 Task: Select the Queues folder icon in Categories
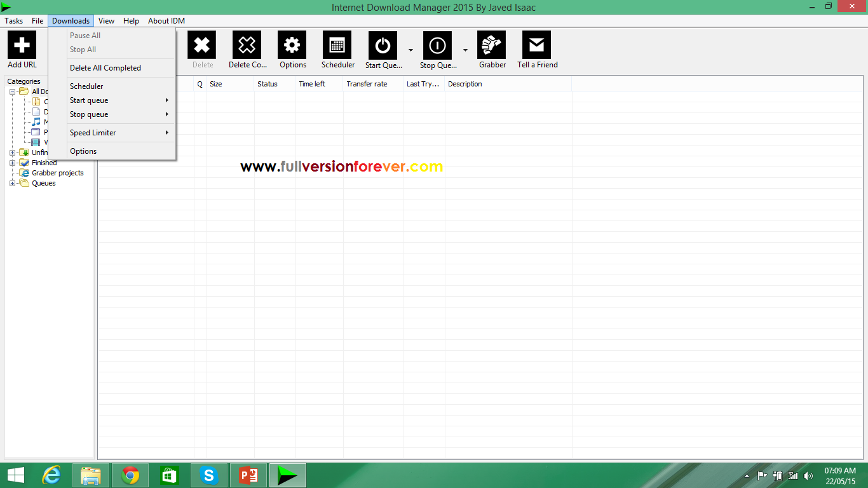(24, 183)
